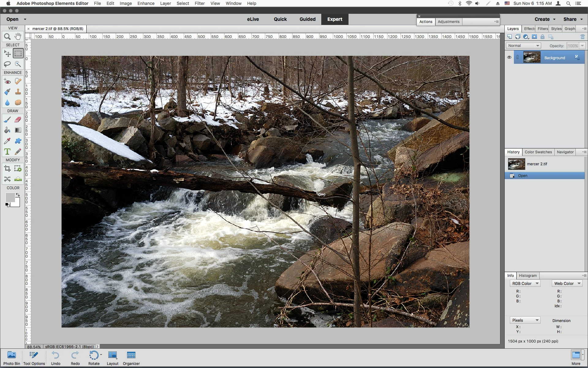The image size is (588, 368).
Task: Hide the Background layer visibility eye
Action: (509, 57)
